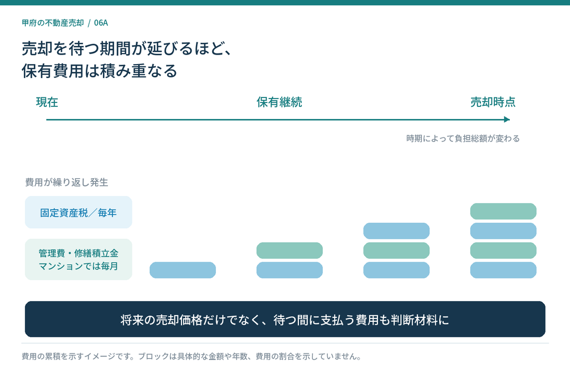570x392 pixels.
Task: Click the caption 費用が繰り返し発生
Action: point(67,182)
